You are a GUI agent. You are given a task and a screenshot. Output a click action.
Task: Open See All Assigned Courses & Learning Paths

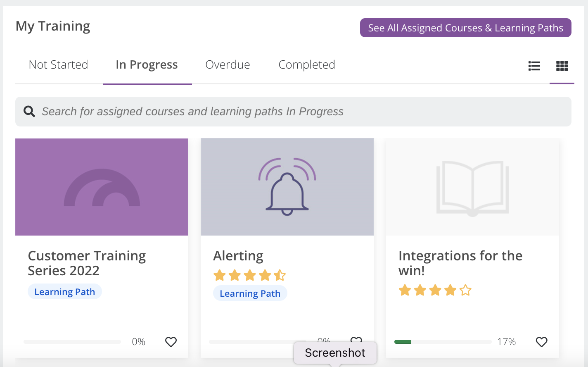tap(465, 28)
